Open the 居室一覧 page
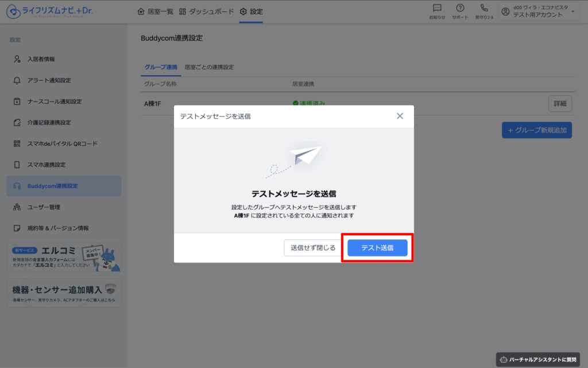588x368 pixels. tap(155, 11)
